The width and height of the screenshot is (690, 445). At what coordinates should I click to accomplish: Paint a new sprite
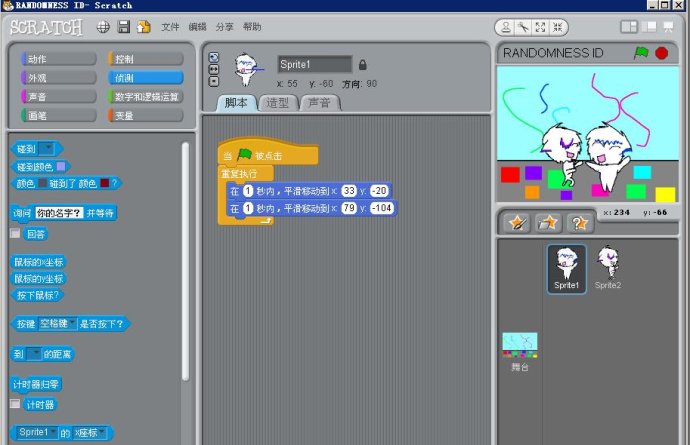click(x=518, y=223)
